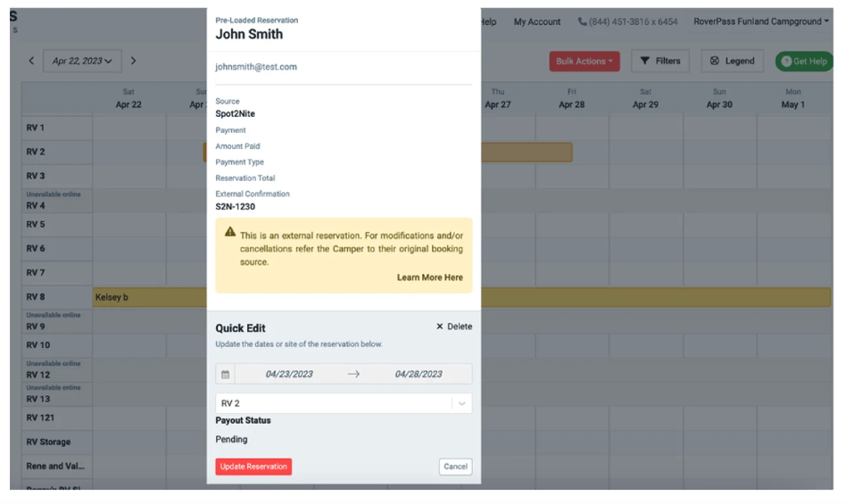The height and width of the screenshot is (504, 846).
Task: Click the Spot2Nite source value
Action: [236, 114]
